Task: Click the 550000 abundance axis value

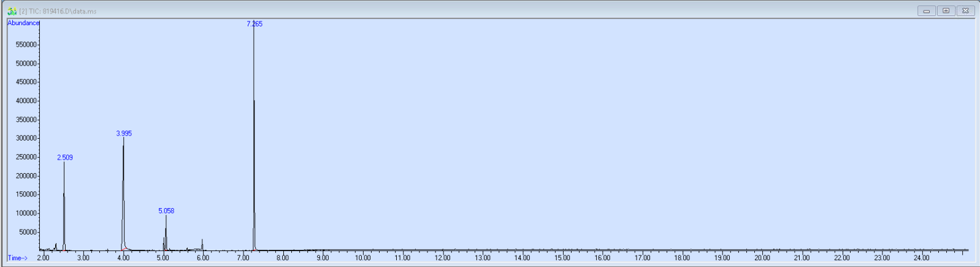Action: (x=26, y=45)
